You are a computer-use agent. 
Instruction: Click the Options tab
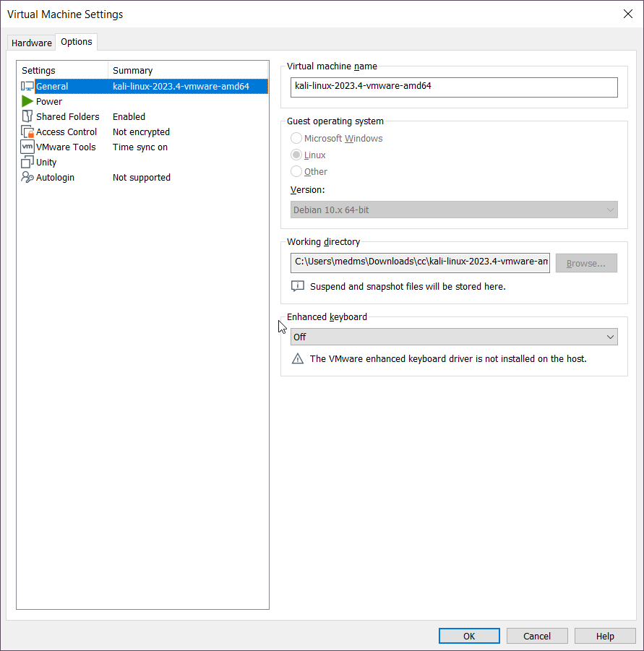[77, 42]
